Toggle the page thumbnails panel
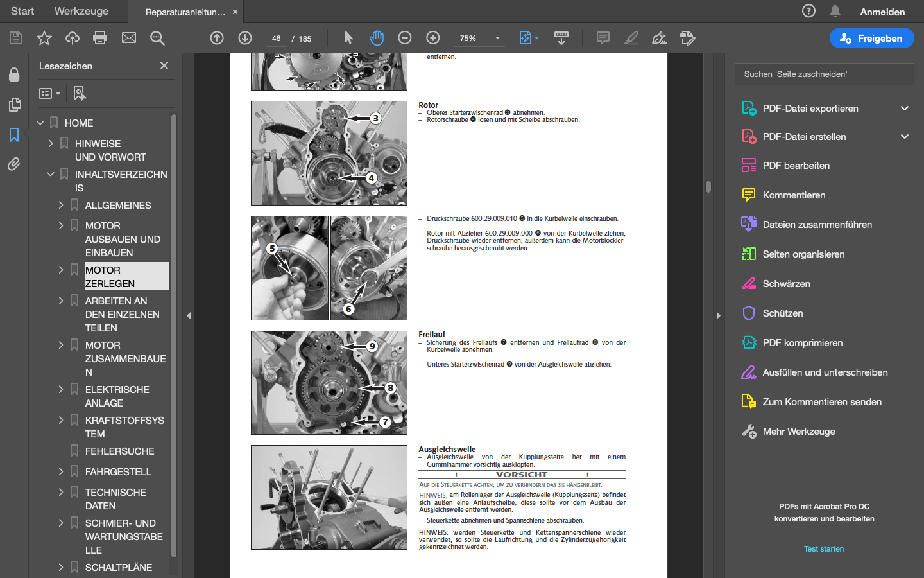The image size is (924, 578). (14, 105)
